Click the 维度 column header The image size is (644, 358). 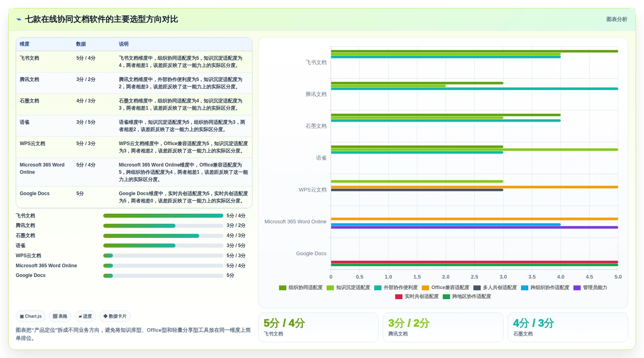coord(25,44)
